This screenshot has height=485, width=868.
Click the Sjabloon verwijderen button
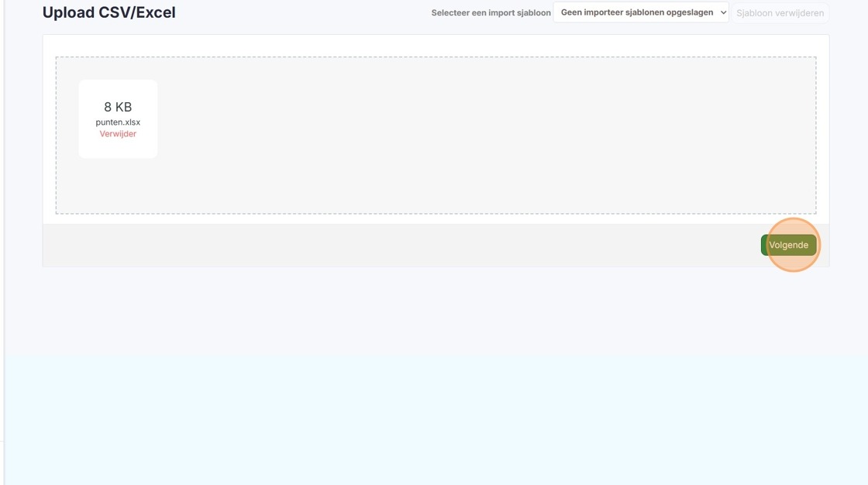(780, 12)
